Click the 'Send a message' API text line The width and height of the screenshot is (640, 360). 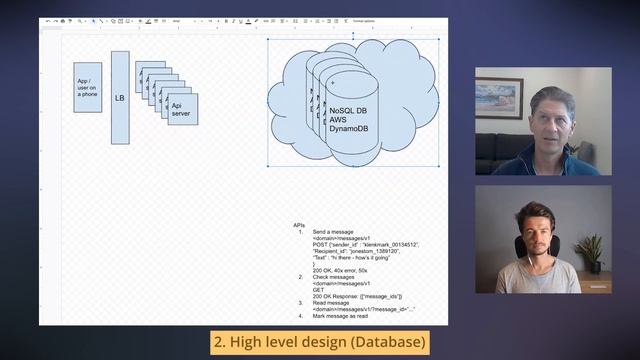[x=333, y=232]
